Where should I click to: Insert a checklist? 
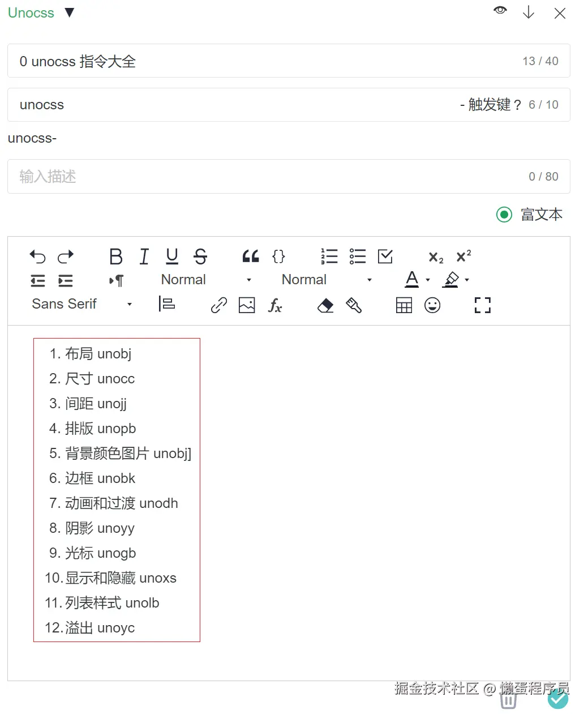click(385, 256)
